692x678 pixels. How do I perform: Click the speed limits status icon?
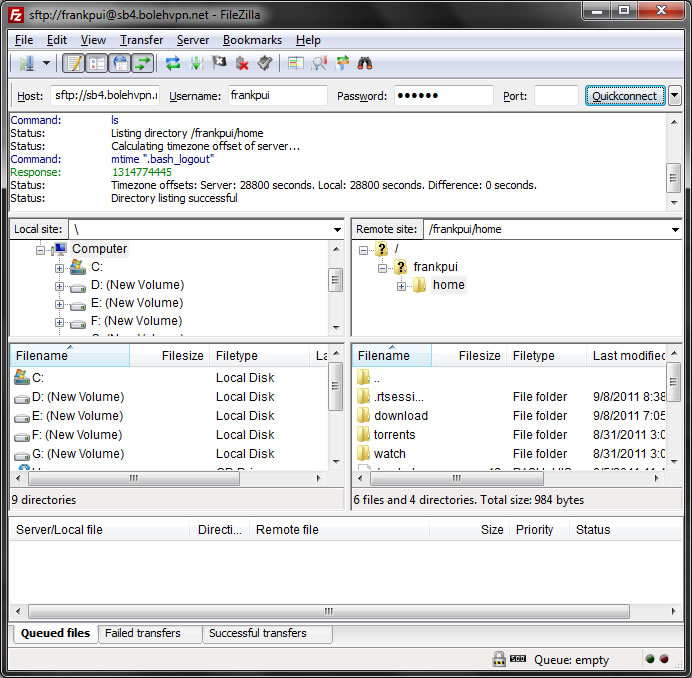coord(518,659)
